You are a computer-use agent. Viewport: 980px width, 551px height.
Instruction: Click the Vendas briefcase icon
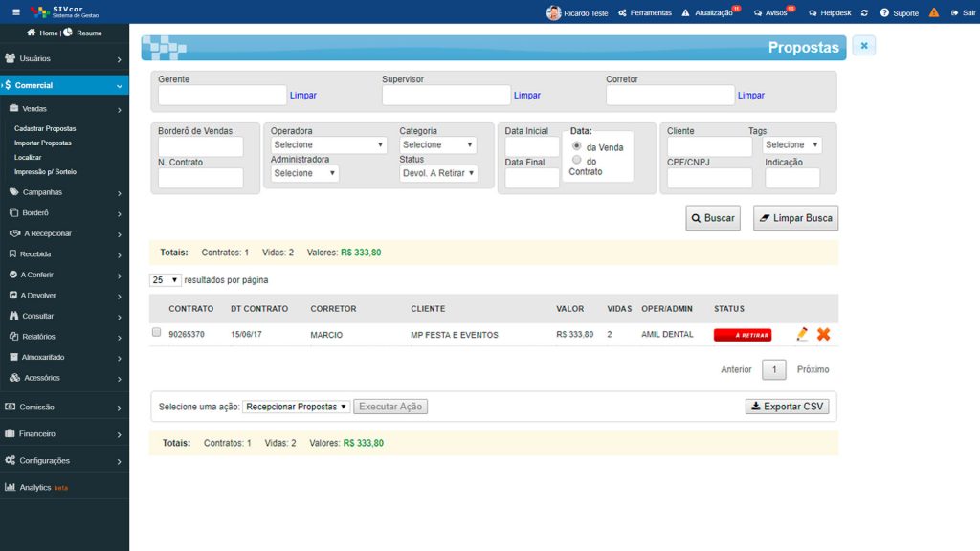click(13, 108)
